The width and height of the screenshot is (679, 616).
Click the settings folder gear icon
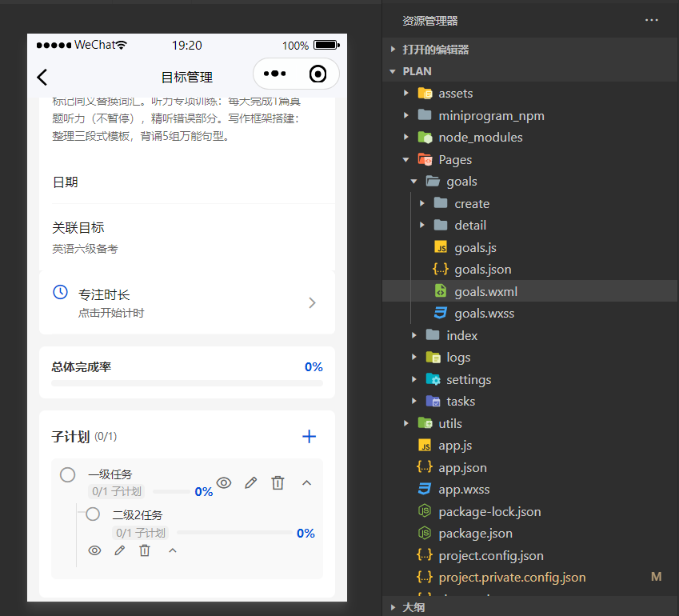pos(433,379)
